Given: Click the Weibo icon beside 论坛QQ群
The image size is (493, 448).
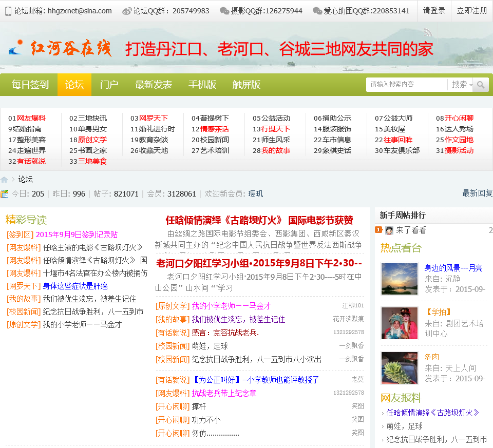Looking at the screenshot, I should click(x=127, y=11).
